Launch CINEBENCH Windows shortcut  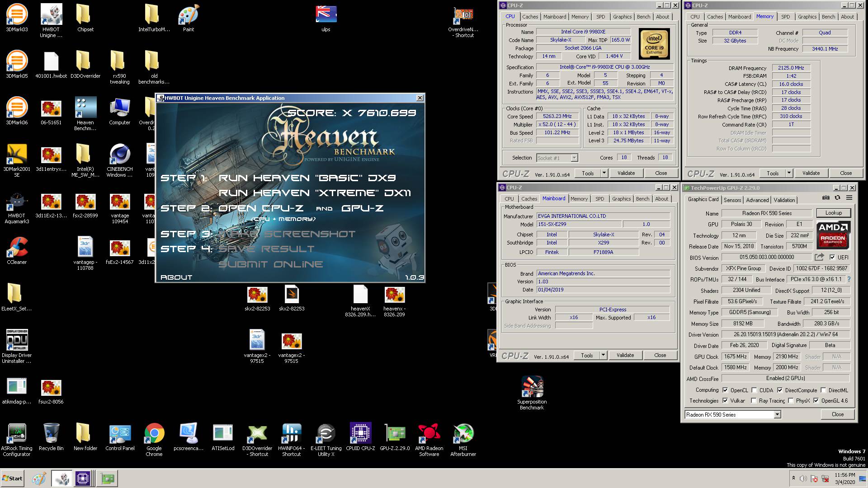pyautogui.click(x=120, y=160)
